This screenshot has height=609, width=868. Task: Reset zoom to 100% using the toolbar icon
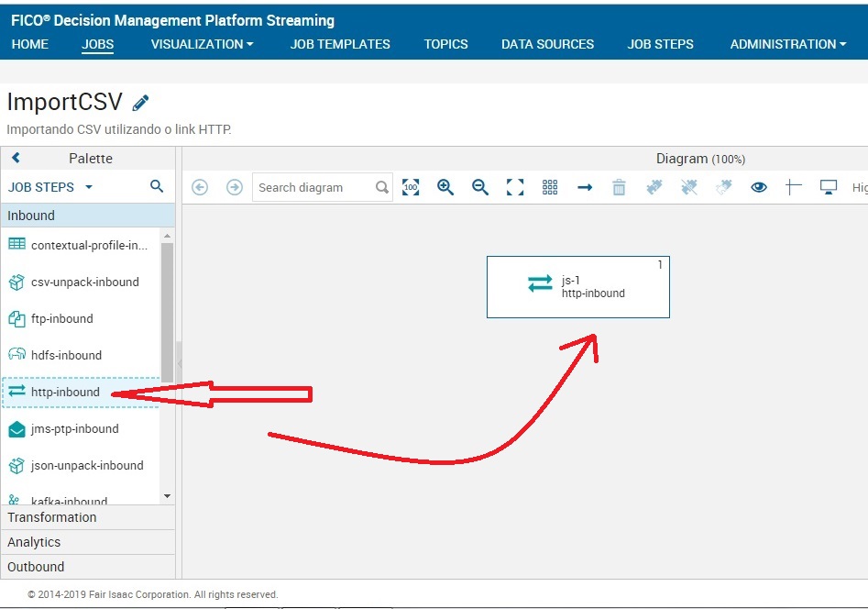[x=411, y=187]
